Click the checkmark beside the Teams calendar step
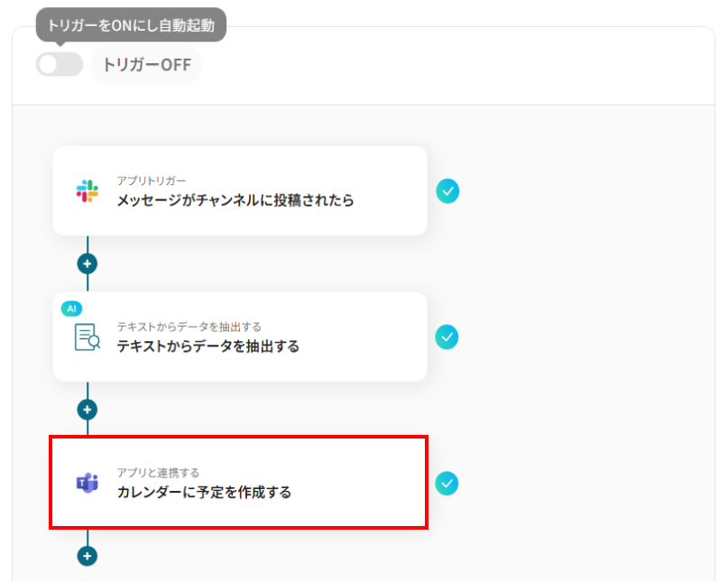The image size is (728, 582). point(447,484)
